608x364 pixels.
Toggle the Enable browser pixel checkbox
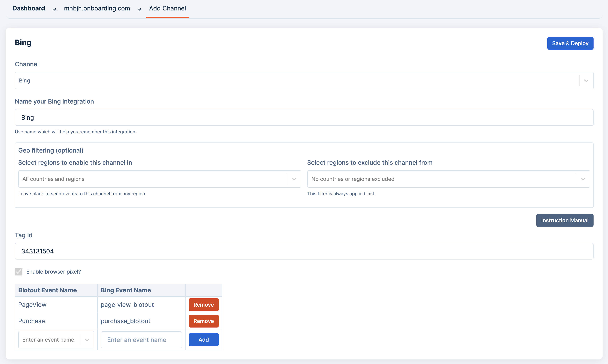[19, 271]
